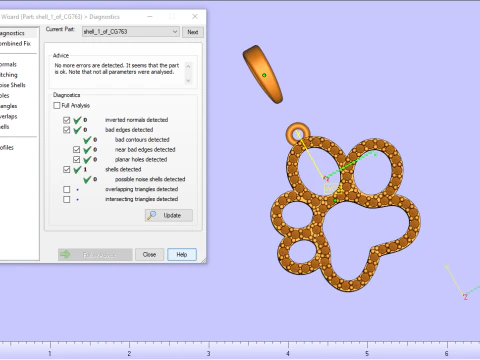Enable intersecting triangles detected checkbox
480x360 pixels.
(66, 199)
